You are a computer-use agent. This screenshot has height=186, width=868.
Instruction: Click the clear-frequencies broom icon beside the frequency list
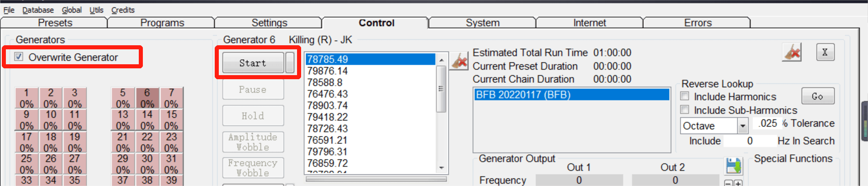pos(459,61)
